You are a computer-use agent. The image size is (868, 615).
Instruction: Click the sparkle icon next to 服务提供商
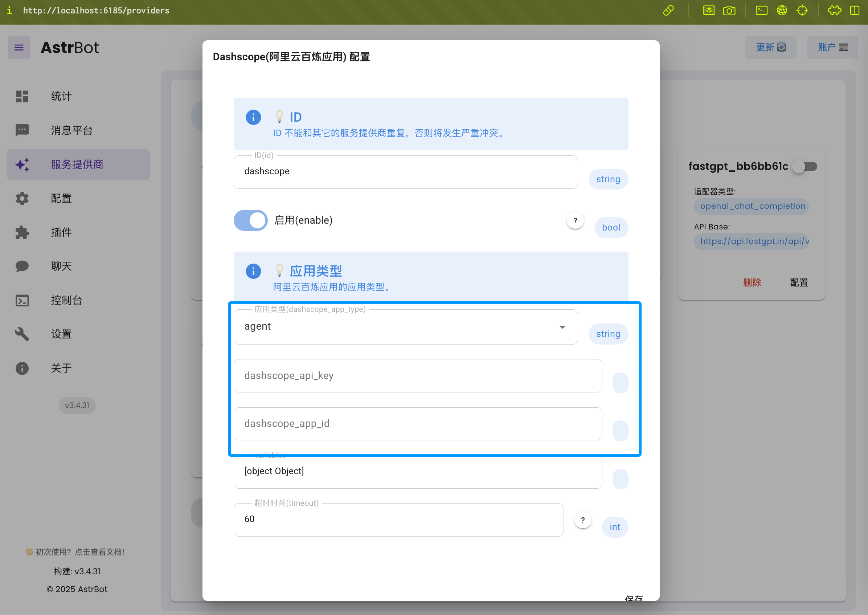click(22, 164)
